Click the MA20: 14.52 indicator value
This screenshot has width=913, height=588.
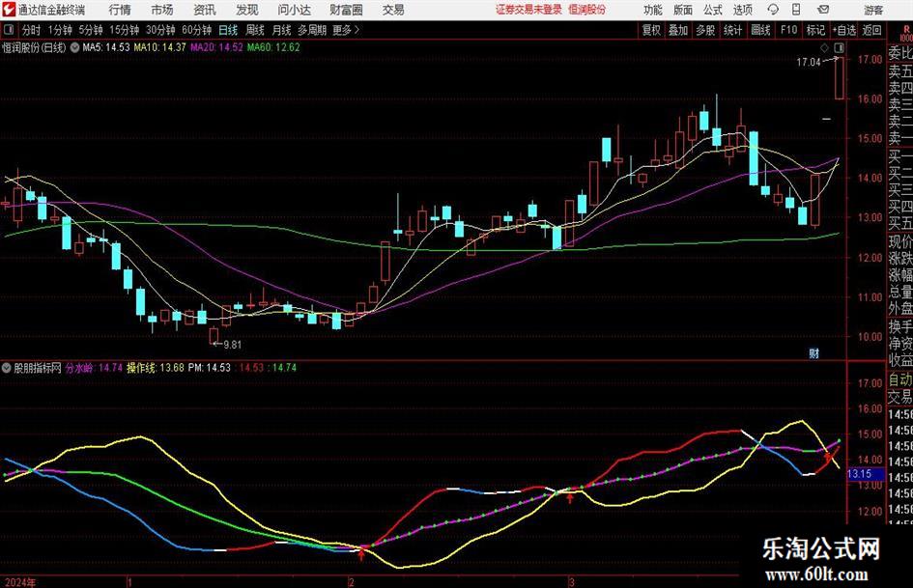coord(216,47)
